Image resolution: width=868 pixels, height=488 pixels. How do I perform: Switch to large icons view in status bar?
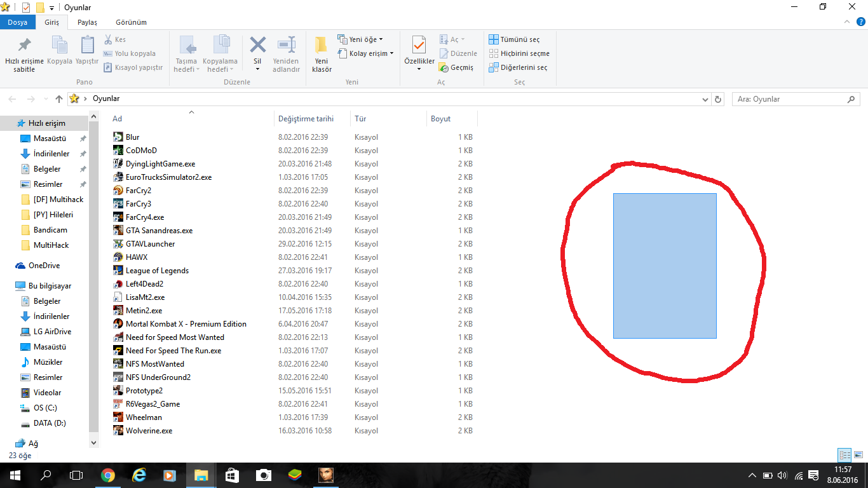click(858, 455)
